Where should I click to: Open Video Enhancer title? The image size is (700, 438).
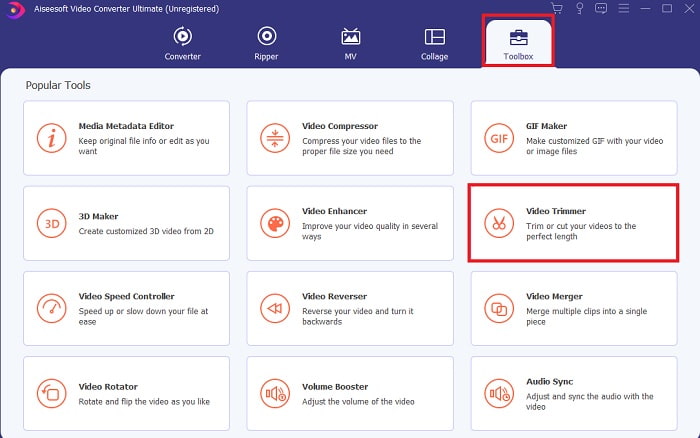coord(334,211)
